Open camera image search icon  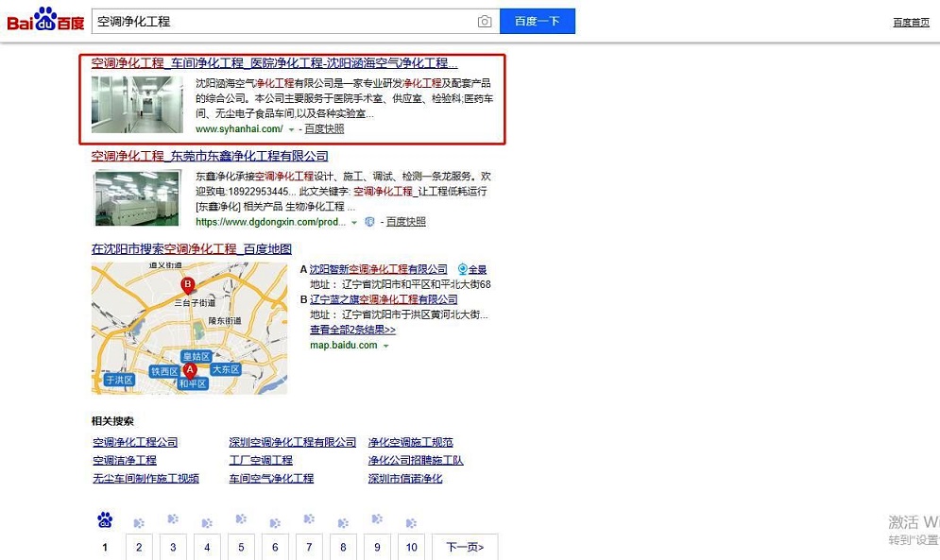click(x=485, y=22)
